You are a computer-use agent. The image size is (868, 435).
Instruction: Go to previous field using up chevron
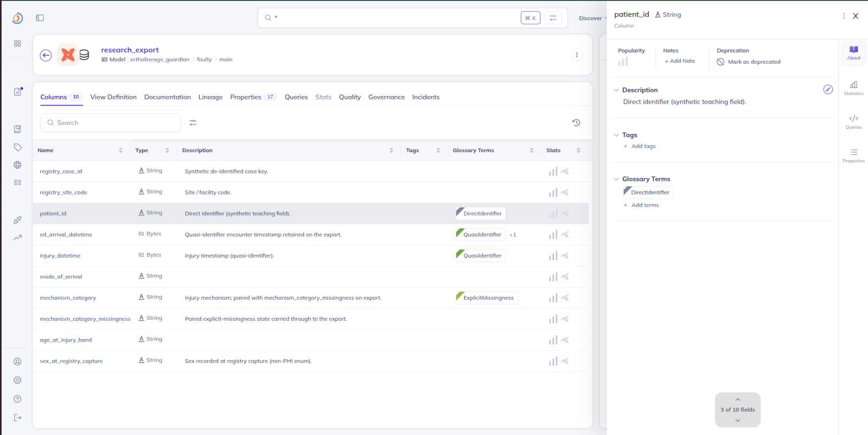coord(738,400)
